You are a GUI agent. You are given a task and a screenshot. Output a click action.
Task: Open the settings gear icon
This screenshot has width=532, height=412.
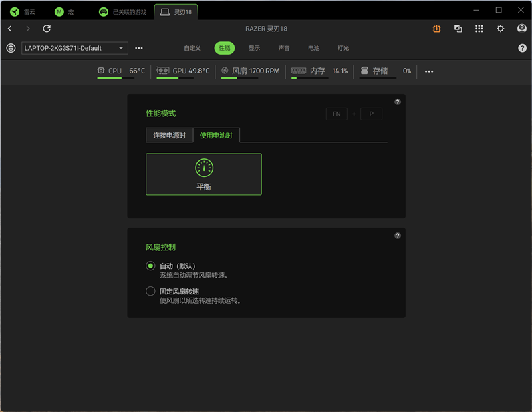pos(501,29)
